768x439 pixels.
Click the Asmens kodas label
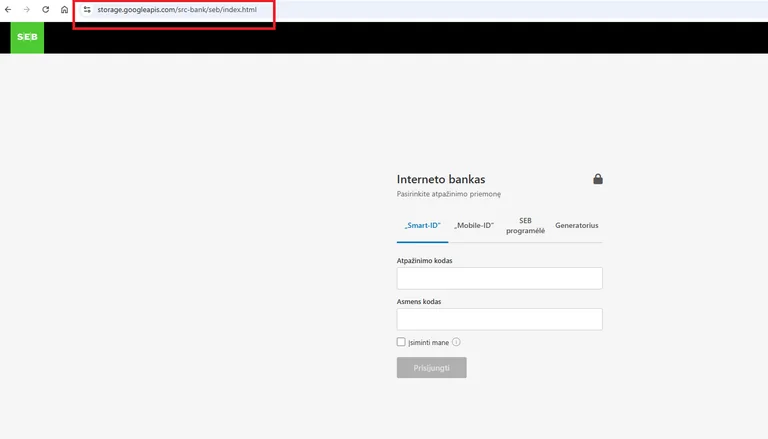click(x=419, y=301)
